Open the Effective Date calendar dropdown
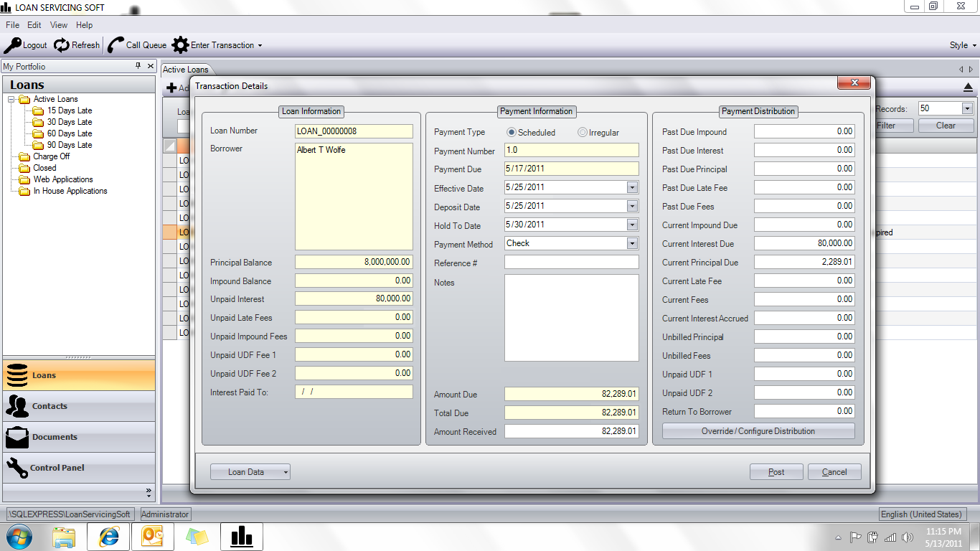This screenshot has width=980, height=551. pyautogui.click(x=632, y=187)
